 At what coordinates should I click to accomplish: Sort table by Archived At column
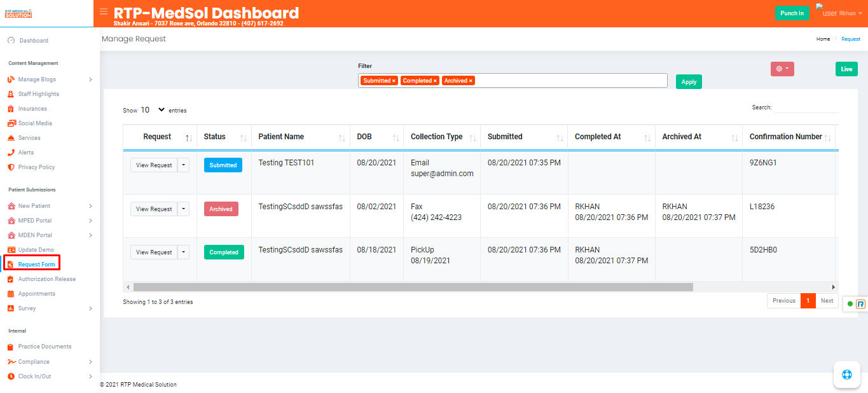tap(699, 137)
